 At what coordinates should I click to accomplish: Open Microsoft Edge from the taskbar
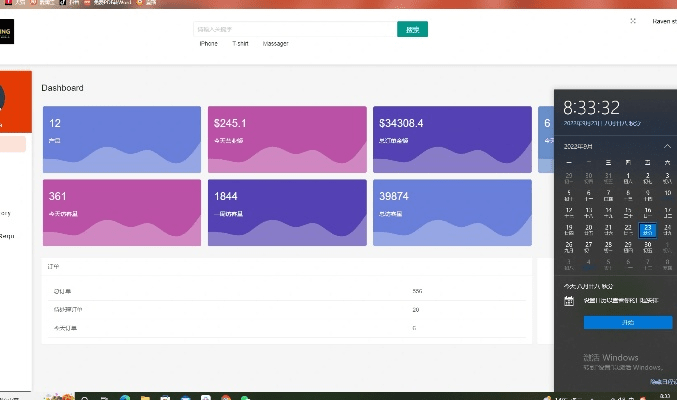(x=124, y=396)
